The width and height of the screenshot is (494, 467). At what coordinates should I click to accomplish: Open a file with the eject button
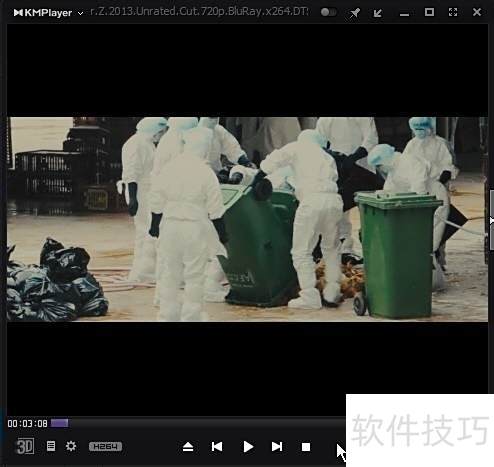click(x=188, y=447)
